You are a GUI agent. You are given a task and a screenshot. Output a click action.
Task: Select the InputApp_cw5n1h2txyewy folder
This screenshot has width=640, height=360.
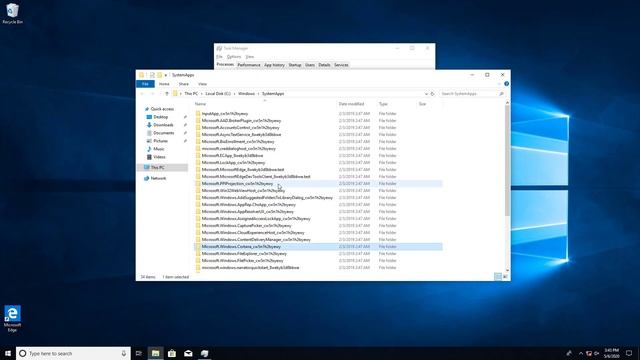(x=318, y=113)
